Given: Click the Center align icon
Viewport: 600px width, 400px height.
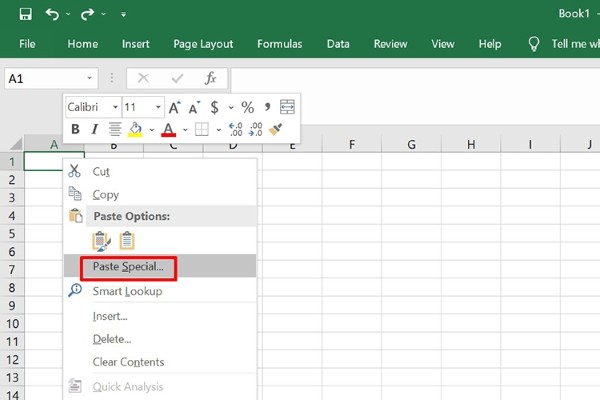Looking at the screenshot, I should coord(115,129).
